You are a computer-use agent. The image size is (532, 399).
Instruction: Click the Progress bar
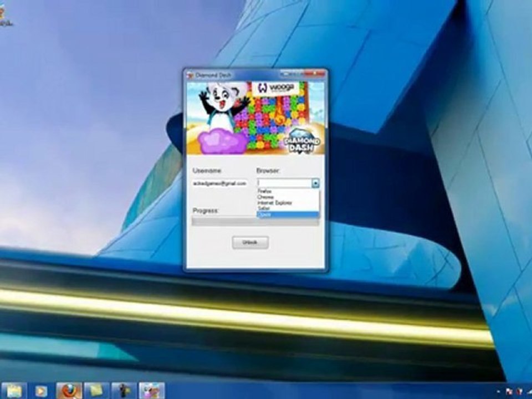click(x=255, y=222)
